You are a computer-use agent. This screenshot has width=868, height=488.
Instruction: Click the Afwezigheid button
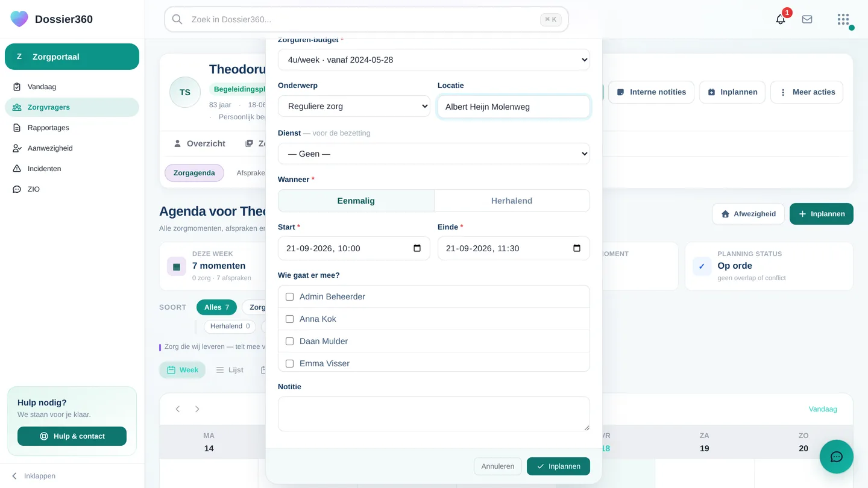point(748,214)
